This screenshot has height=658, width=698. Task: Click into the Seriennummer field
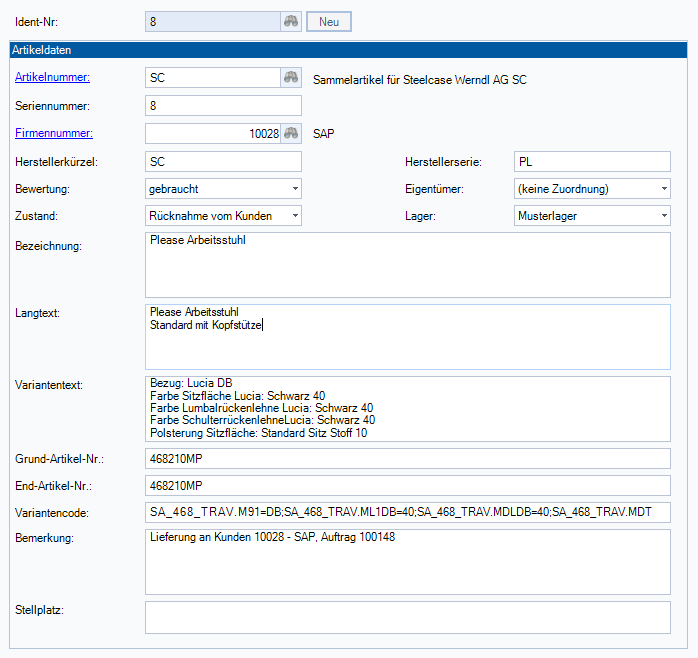click(x=222, y=105)
